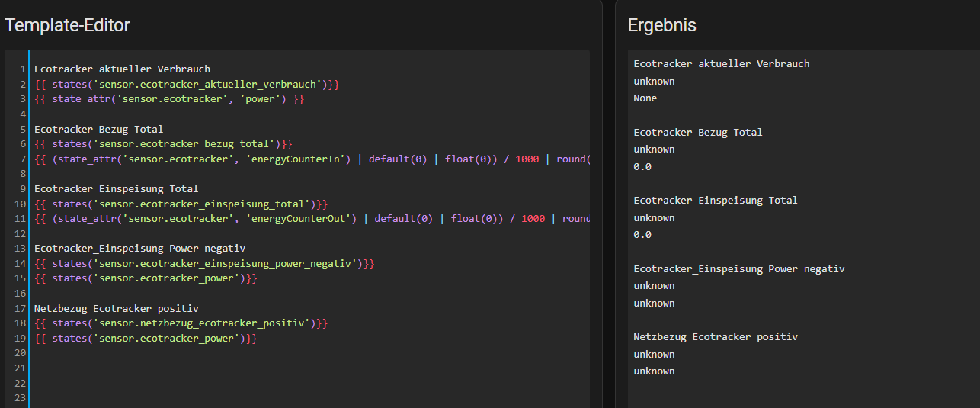
Task: Click 'Ecotracker_Einspeisung Power negativ' in results
Action: click(739, 268)
